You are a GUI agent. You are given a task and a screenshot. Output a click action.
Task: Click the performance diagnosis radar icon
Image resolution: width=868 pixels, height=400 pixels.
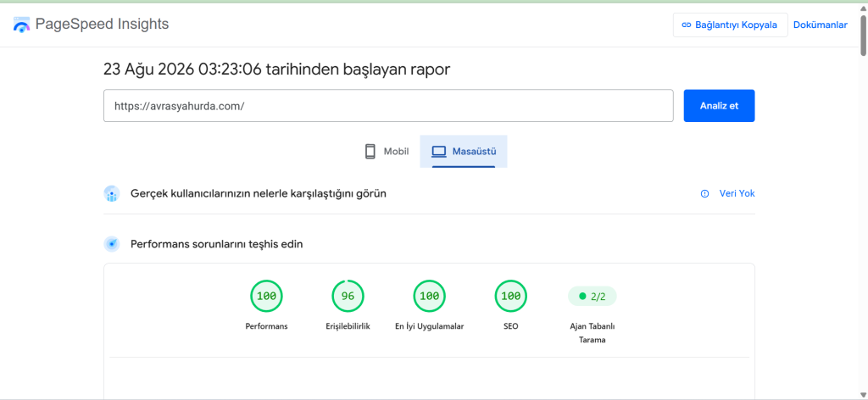point(112,244)
